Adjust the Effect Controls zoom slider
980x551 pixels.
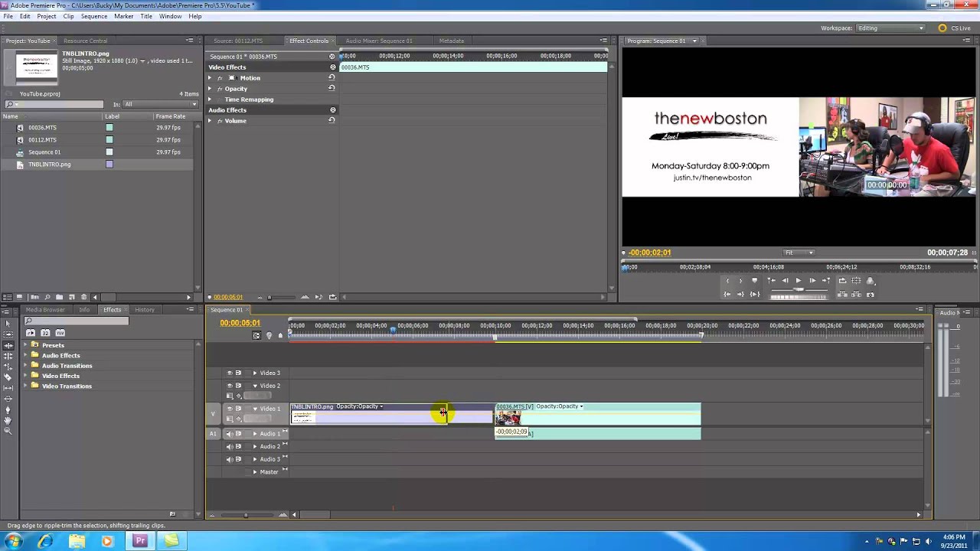(269, 297)
